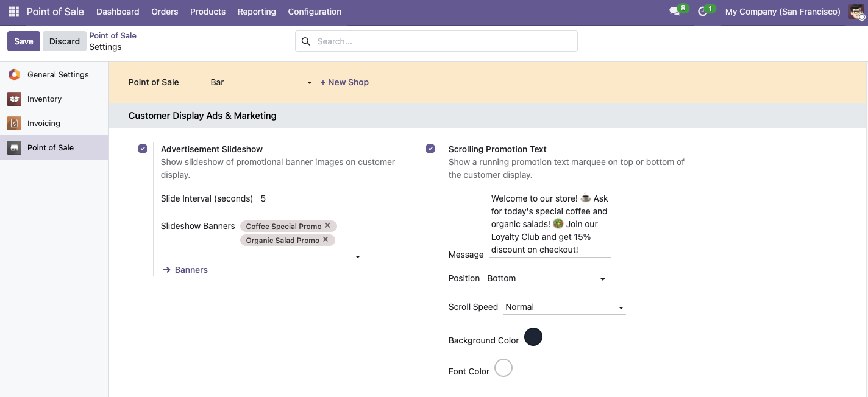The image size is (868, 397).
Task: Select Invoicing in the settings sidebar
Action: point(54,123)
